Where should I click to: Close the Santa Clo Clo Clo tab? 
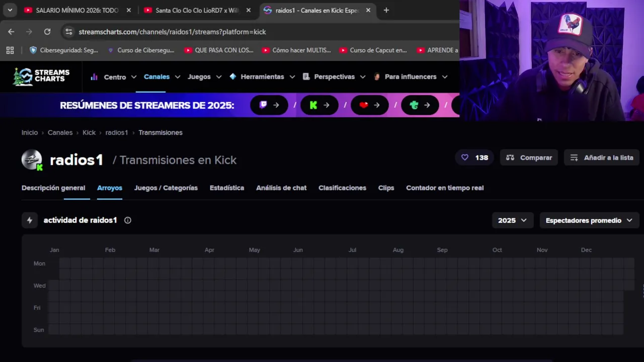click(x=248, y=10)
